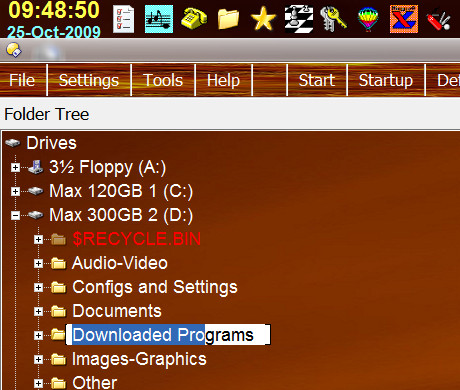Expand the Configs and Settings folder

tap(38, 287)
